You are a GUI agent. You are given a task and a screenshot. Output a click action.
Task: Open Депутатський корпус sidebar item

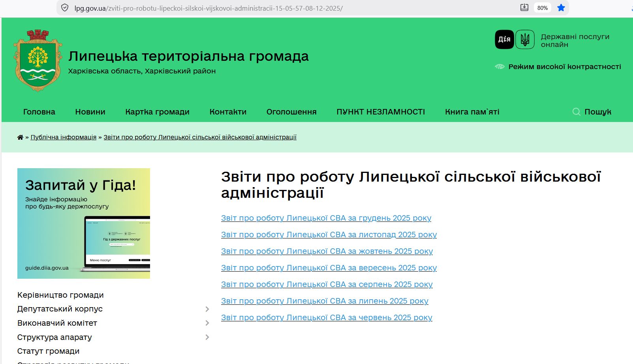click(x=60, y=309)
